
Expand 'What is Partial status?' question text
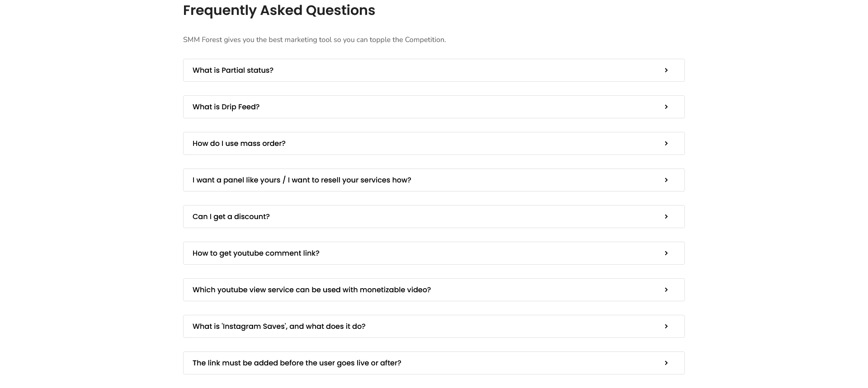point(233,70)
